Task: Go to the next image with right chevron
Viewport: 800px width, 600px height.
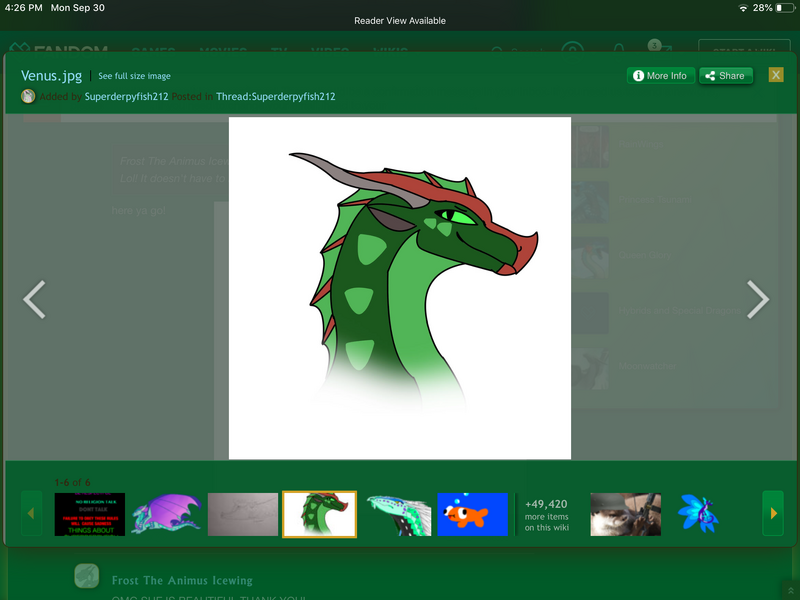Action: (758, 299)
